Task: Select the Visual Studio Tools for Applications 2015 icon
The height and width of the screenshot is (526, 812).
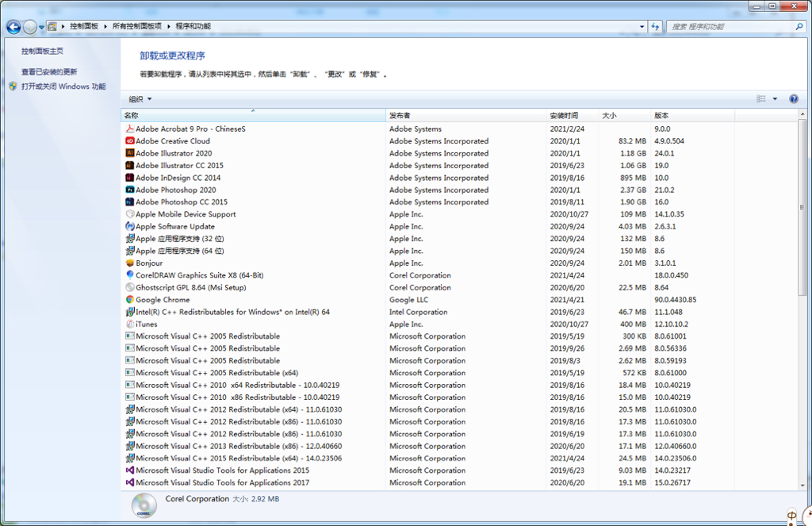Action: click(x=130, y=470)
